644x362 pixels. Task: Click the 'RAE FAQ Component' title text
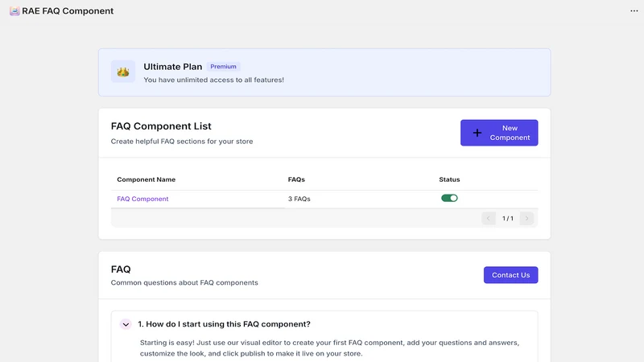pos(68,11)
